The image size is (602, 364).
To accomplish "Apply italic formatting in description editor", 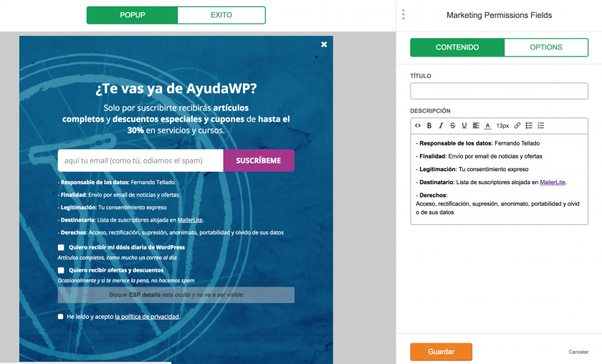I will pos(441,125).
